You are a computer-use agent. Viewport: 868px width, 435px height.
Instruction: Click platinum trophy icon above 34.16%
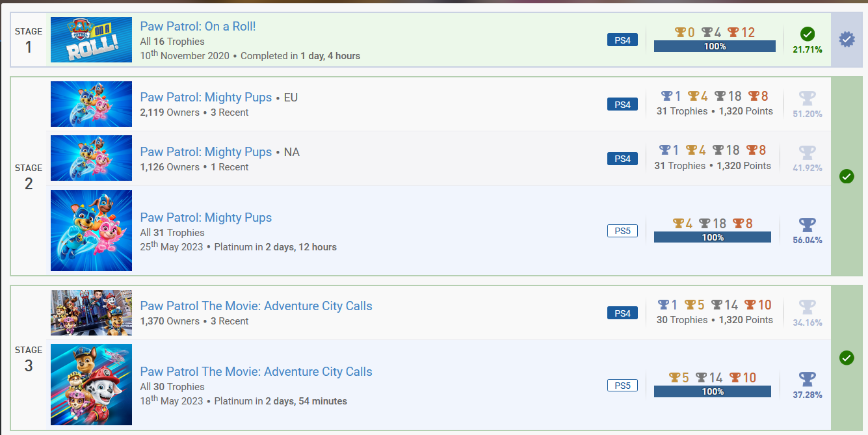[x=807, y=307]
